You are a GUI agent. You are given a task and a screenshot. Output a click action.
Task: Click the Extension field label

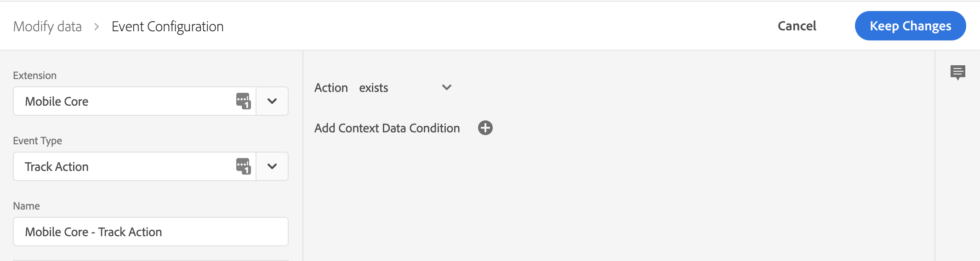point(35,75)
